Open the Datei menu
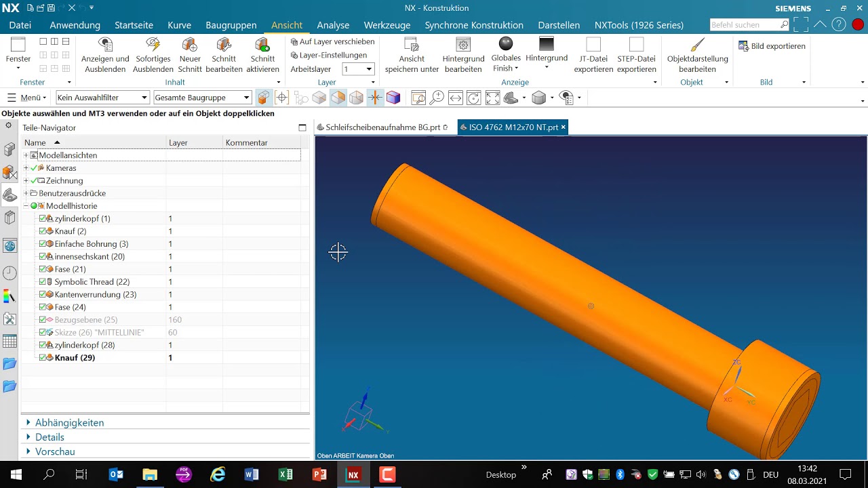868x488 pixels. (x=20, y=25)
